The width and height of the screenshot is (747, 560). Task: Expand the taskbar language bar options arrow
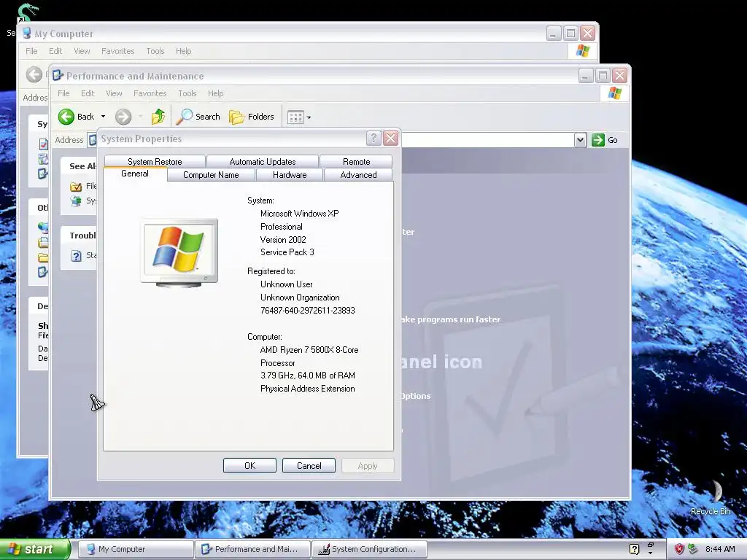[x=650, y=553]
